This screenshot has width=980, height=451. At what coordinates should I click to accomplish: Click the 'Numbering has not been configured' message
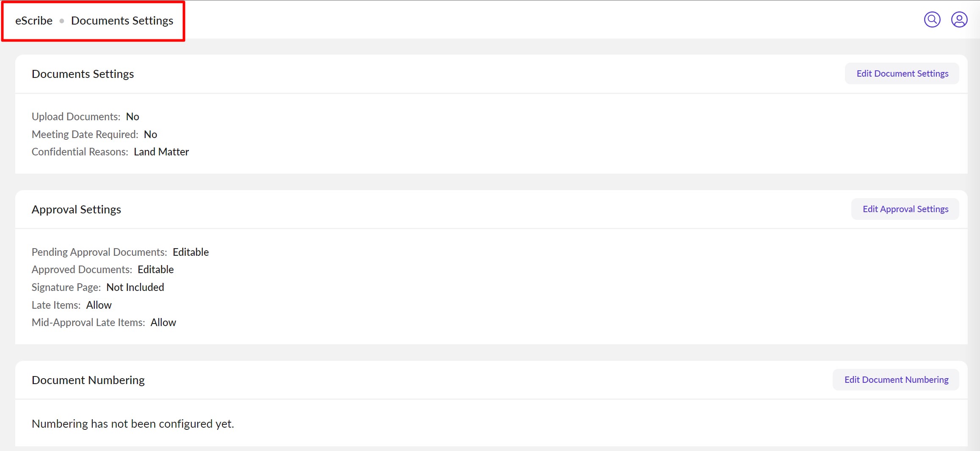[x=133, y=423]
